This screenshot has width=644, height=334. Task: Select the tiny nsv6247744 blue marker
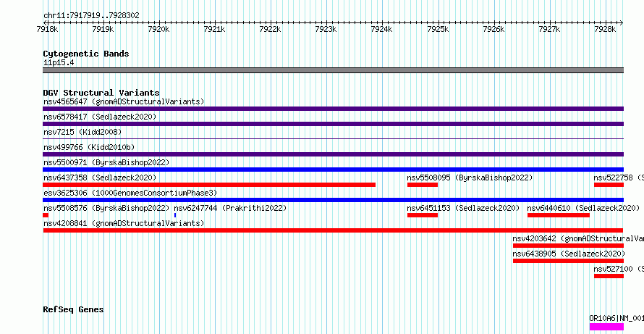pyautogui.click(x=175, y=215)
